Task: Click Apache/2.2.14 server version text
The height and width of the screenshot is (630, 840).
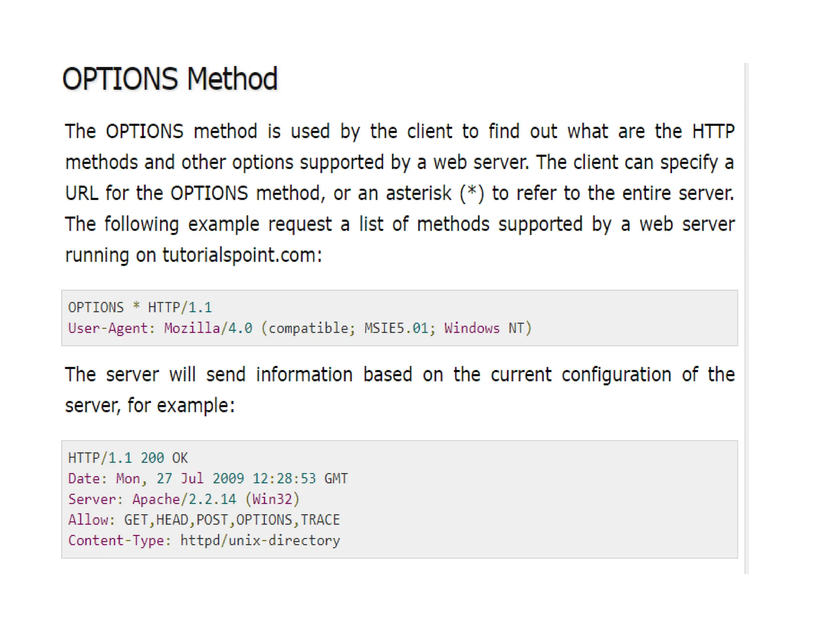Action: point(184,499)
